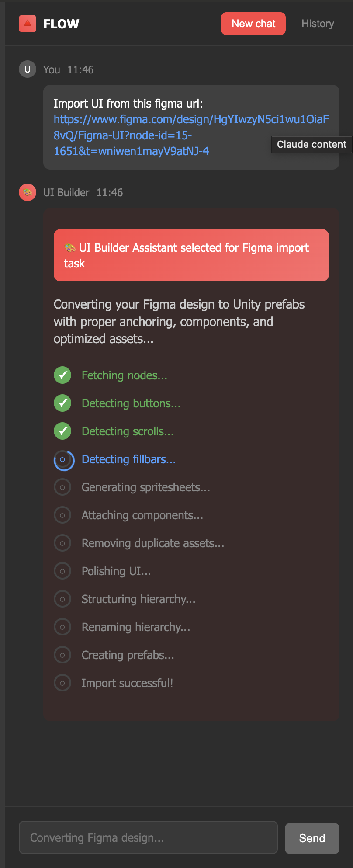Click the Send button

[x=312, y=838]
